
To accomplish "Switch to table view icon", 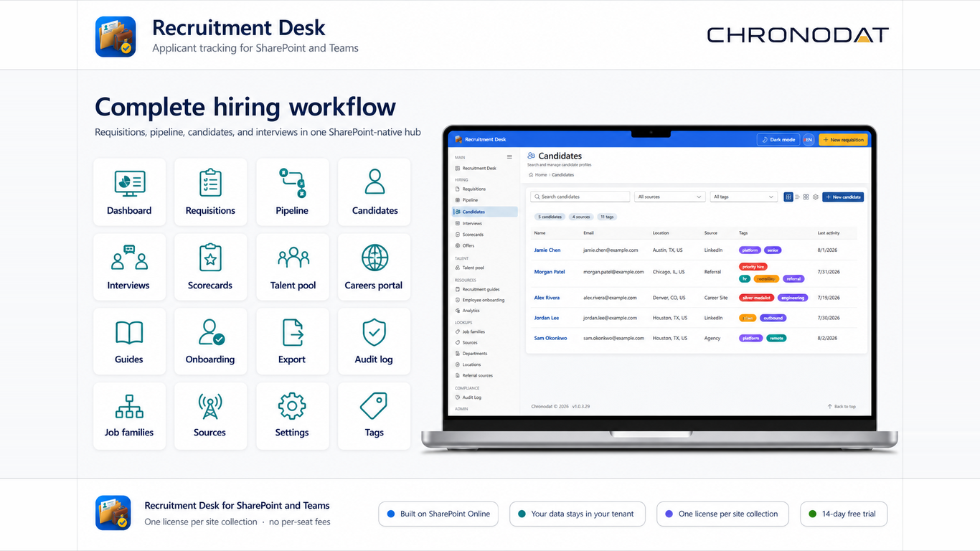I will tap(788, 197).
